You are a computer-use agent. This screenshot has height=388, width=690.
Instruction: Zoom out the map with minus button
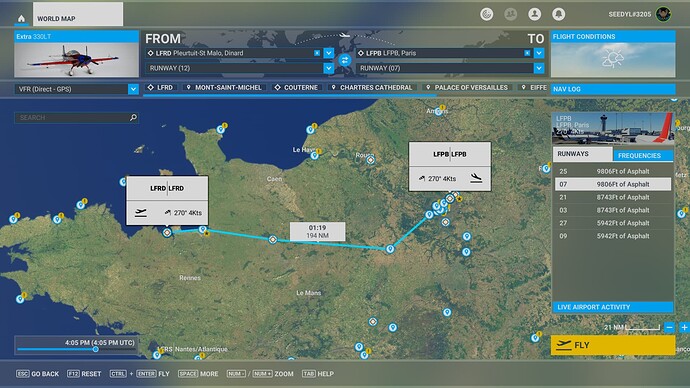pos(669,327)
